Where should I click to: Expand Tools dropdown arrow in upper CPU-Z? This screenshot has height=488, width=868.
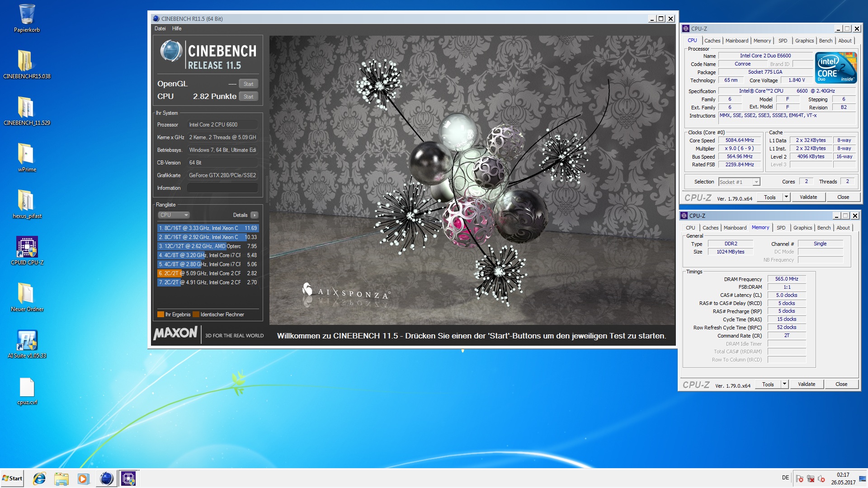pos(786,197)
